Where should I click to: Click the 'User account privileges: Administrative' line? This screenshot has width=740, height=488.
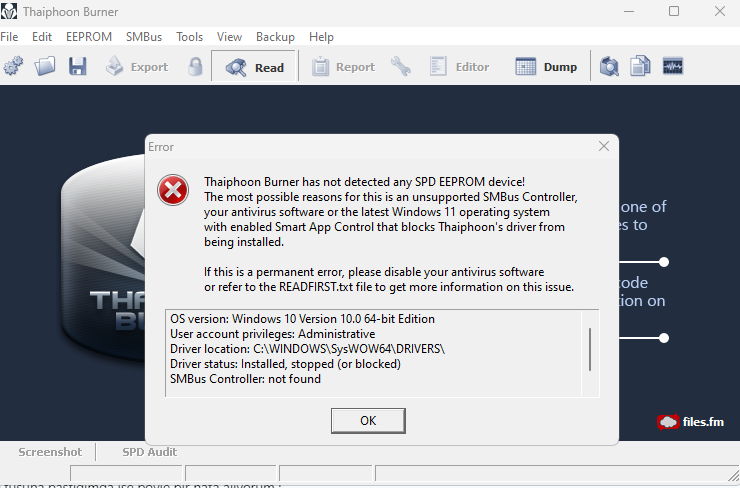coord(273,334)
